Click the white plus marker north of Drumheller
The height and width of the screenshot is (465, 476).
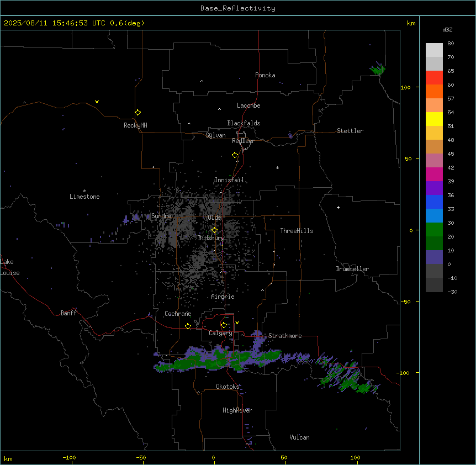tap(338, 207)
